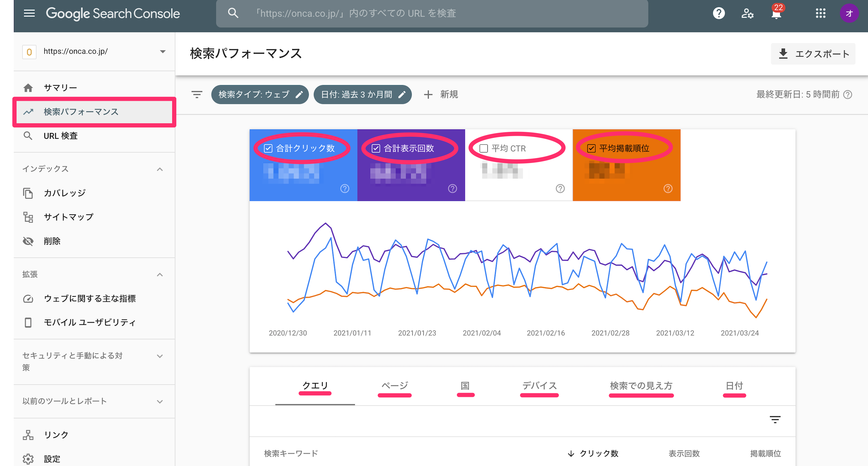
Task: Open the サイトマップ report
Action: click(x=94, y=217)
